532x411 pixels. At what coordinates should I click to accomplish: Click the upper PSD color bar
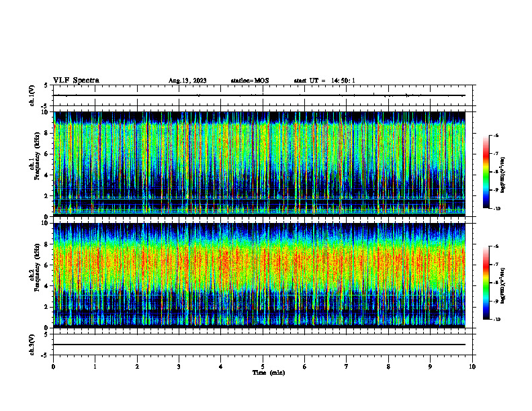click(486, 172)
